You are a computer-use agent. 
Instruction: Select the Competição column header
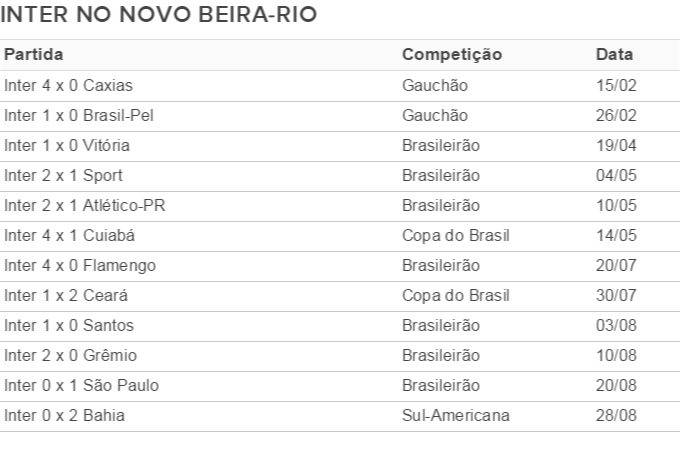452,55
